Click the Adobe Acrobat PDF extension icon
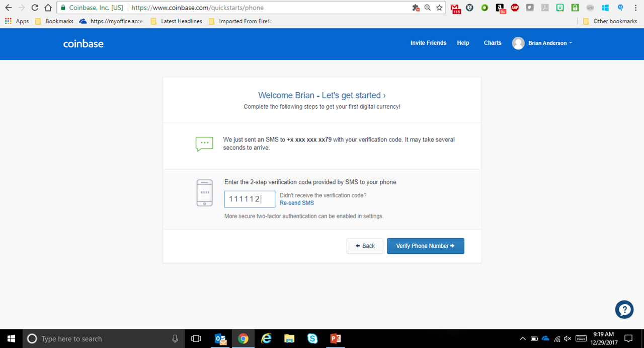Screen dimensions: 644x348 [545, 8]
